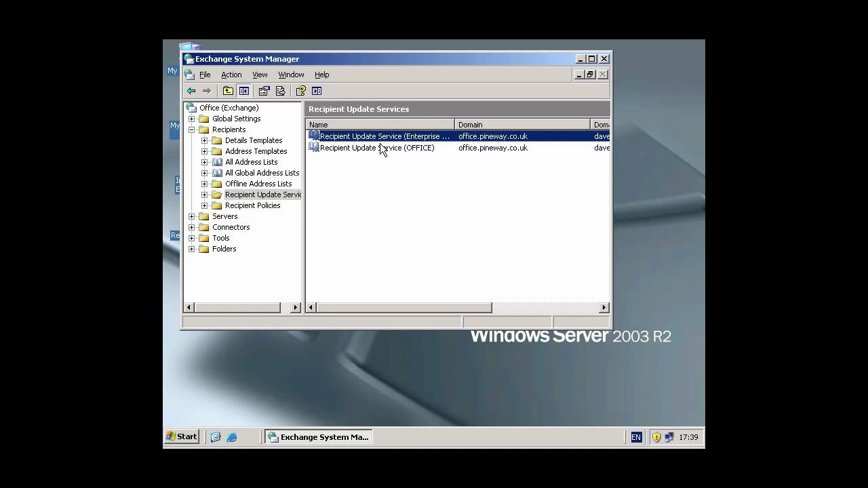Expand the Tools node
This screenshot has height=488, width=868.
[x=191, y=238]
